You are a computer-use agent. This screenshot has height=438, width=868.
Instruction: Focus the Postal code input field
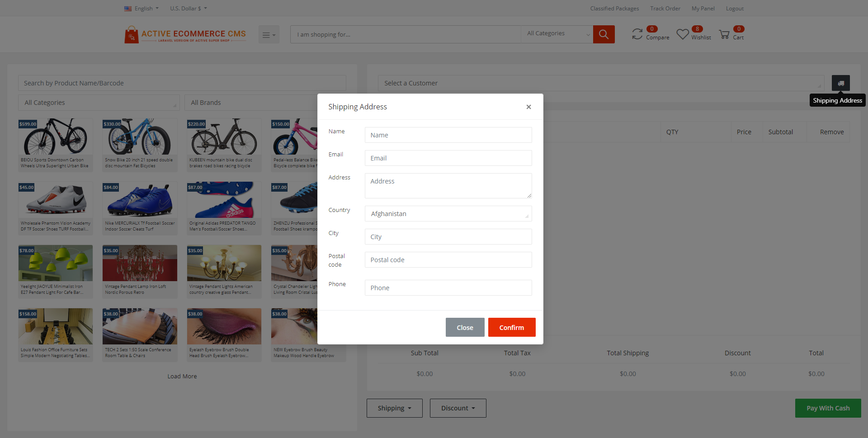click(448, 260)
